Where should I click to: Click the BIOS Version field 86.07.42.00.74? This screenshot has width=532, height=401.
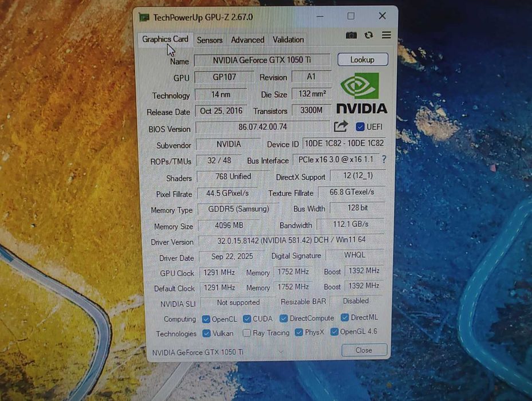pyautogui.click(x=263, y=127)
